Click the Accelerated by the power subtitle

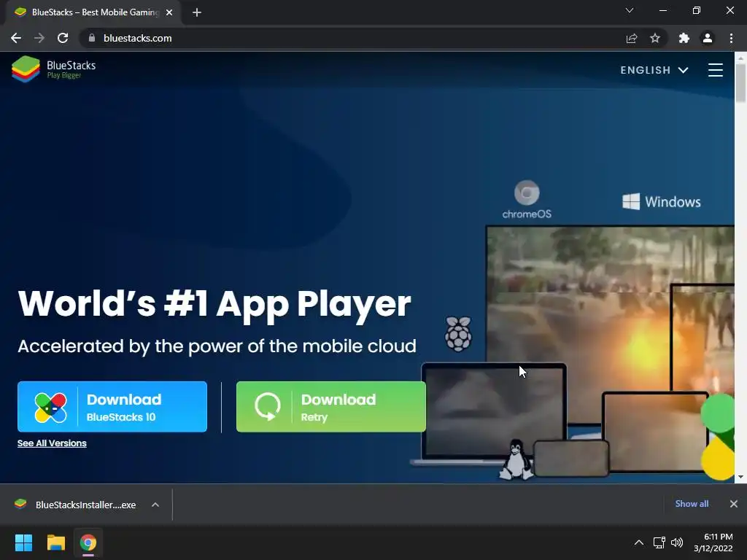(217, 346)
